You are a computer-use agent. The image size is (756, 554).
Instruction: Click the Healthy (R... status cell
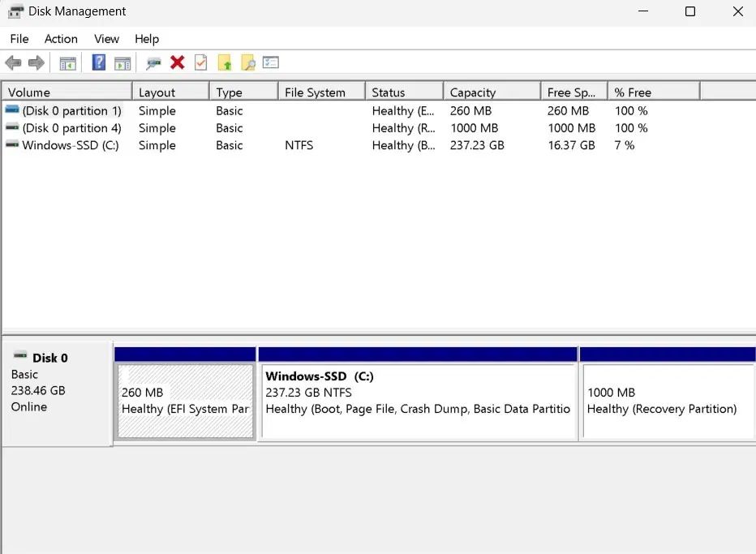click(x=404, y=128)
